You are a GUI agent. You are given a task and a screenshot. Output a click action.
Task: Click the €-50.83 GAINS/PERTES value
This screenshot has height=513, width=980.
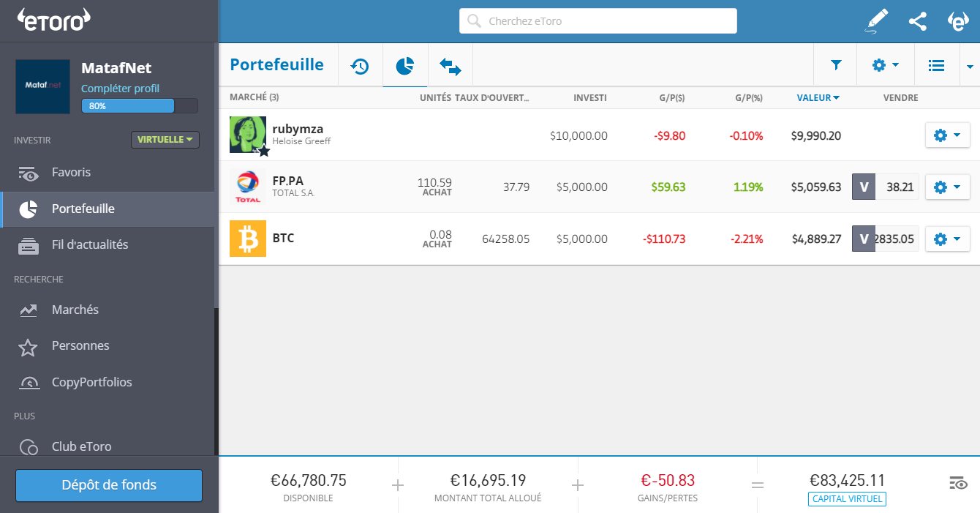(668, 481)
